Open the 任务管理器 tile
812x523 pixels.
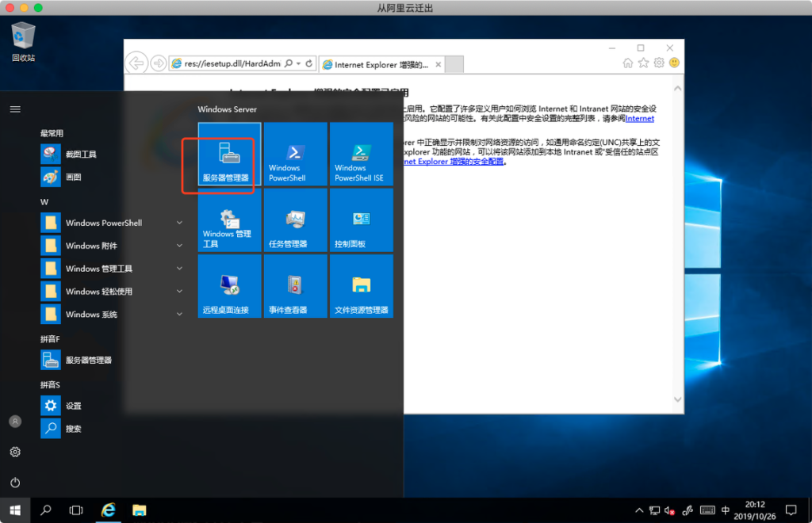pos(295,220)
